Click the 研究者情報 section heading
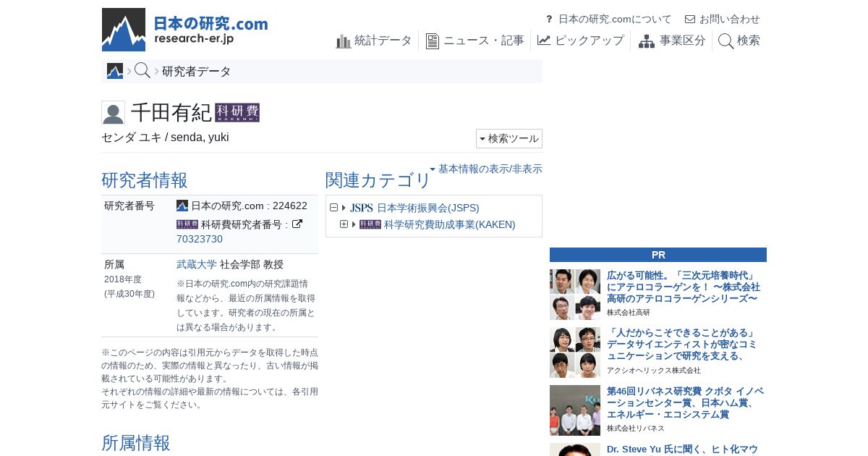This screenshot has height=456, width=868. click(x=145, y=180)
